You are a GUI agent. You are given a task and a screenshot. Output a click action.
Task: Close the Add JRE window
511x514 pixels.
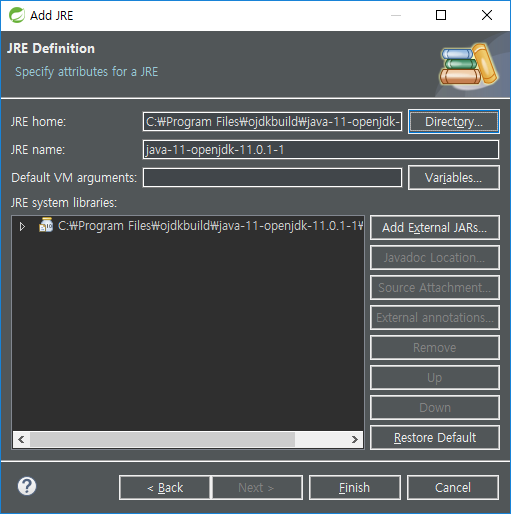pos(487,15)
